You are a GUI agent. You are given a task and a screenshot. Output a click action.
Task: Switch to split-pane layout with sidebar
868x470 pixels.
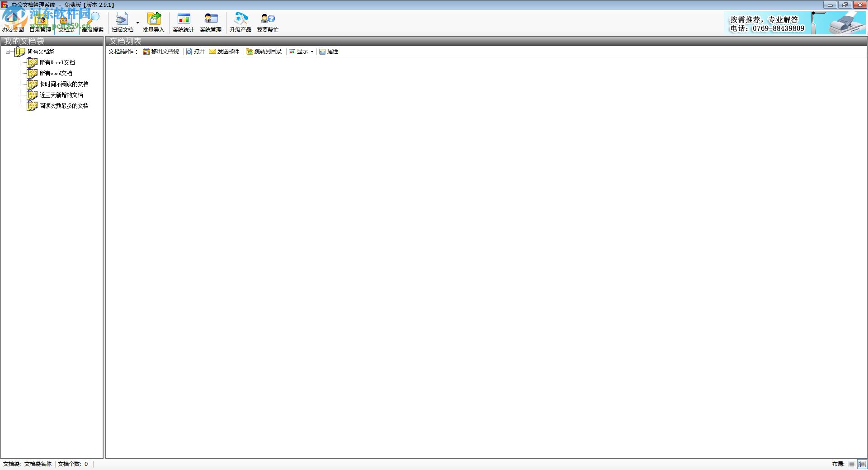[862, 464]
